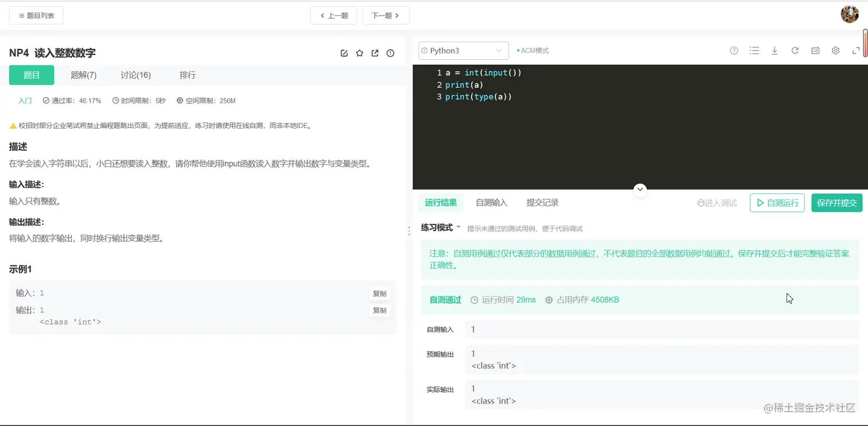Screen dimensions: 868x426
Task: Copy the sample input using 复制
Action: coord(379,293)
